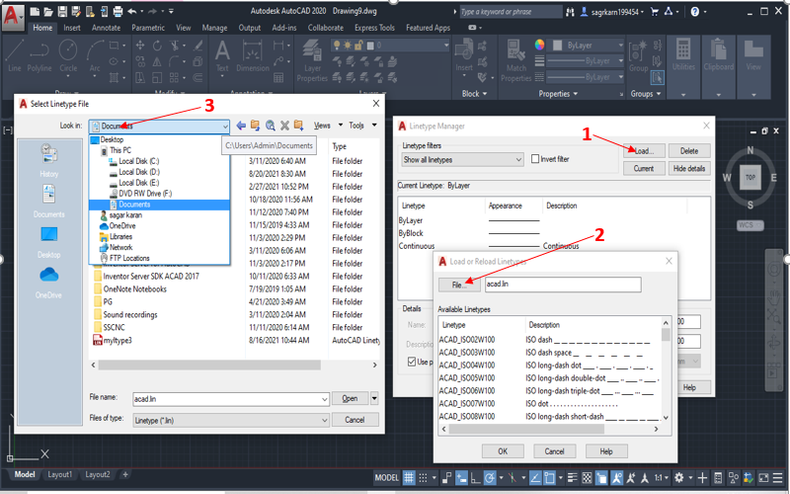Screen dimensions: 790x494
Task: Click the Quick Properties icon in status bar
Action: tap(718, 477)
